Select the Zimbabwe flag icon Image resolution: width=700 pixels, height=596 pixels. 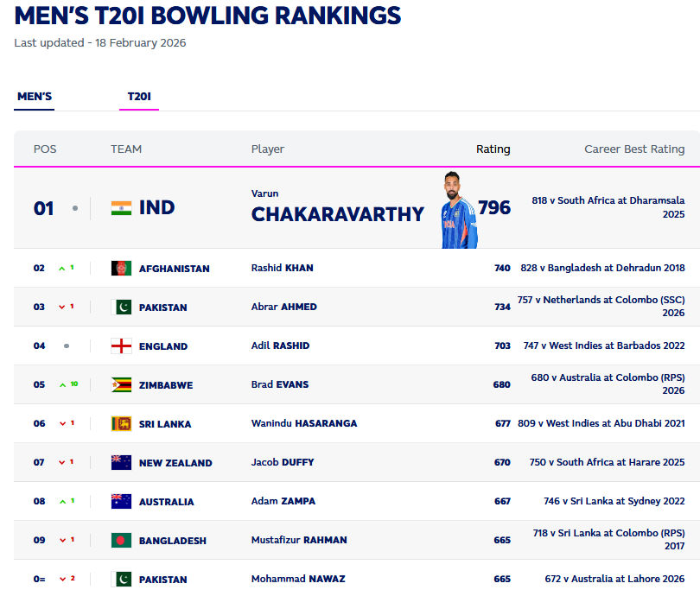pos(122,384)
